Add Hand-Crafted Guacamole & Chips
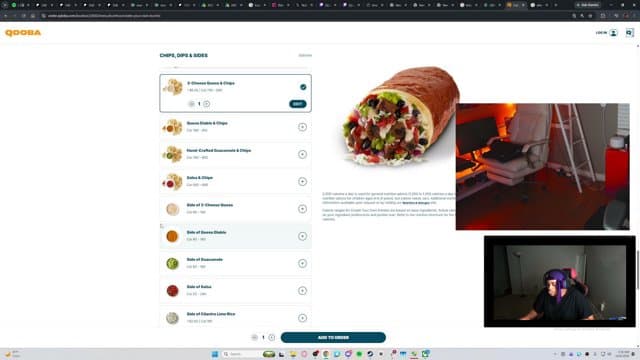Viewport: 640px width, 360px height. (302, 154)
